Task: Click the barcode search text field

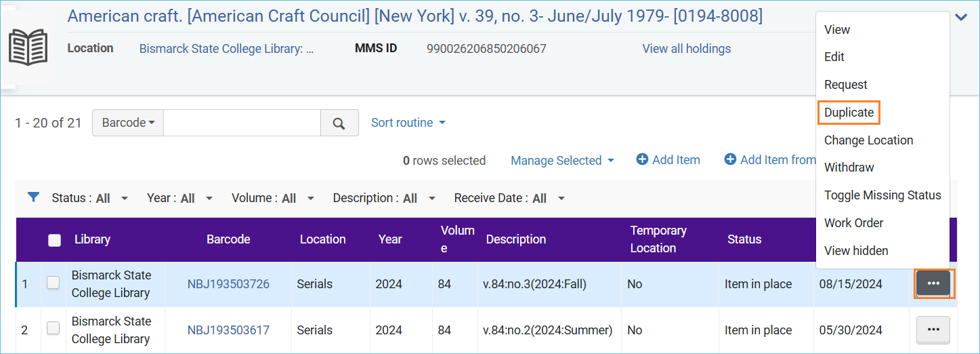Action: (242, 123)
